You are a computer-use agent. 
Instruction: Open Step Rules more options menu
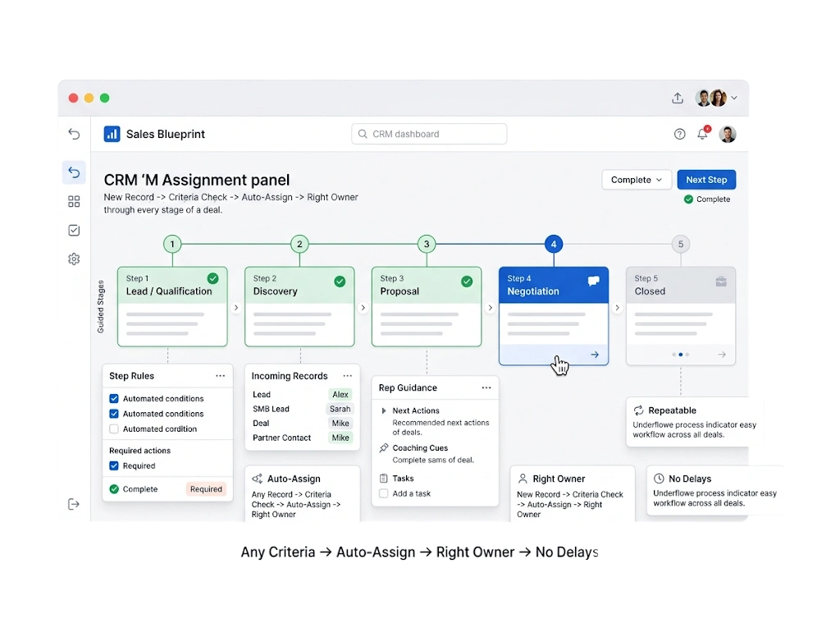pyautogui.click(x=220, y=376)
